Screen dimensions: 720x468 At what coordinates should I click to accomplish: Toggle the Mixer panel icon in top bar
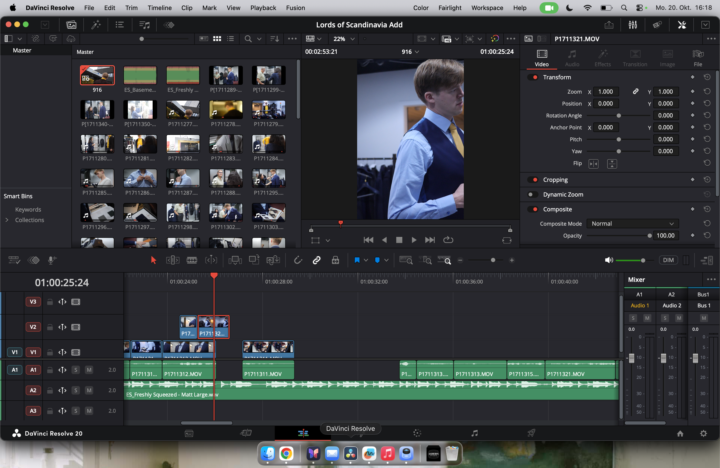coord(633,25)
